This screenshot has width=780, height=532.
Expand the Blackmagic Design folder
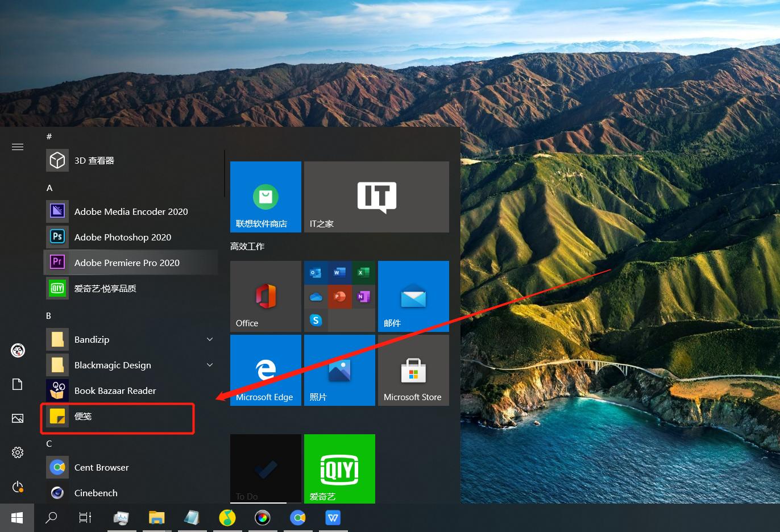[x=210, y=365]
